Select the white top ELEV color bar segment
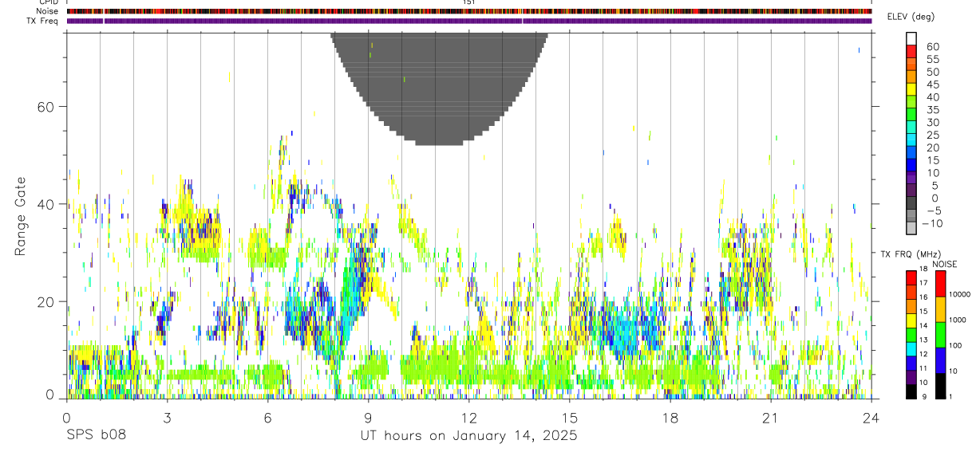Viewport: 980px width, 452px height. [912, 37]
